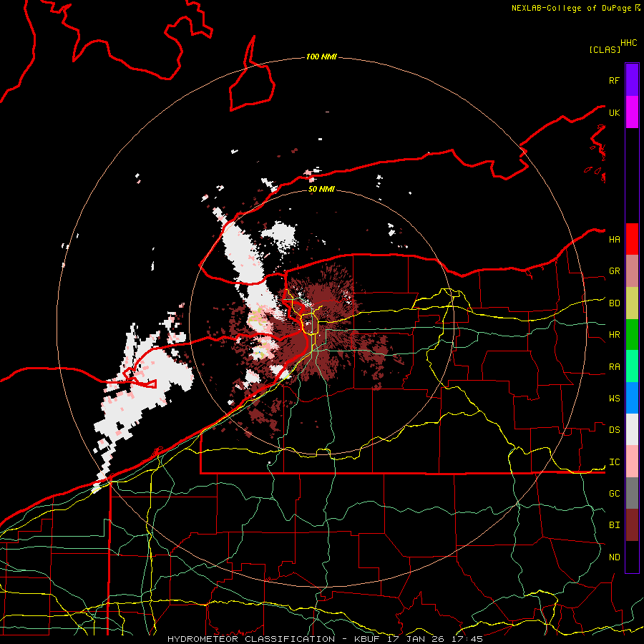Click the 100 NMI range ring label
Screen dimensions: 644x644
pyautogui.click(x=321, y=57)
